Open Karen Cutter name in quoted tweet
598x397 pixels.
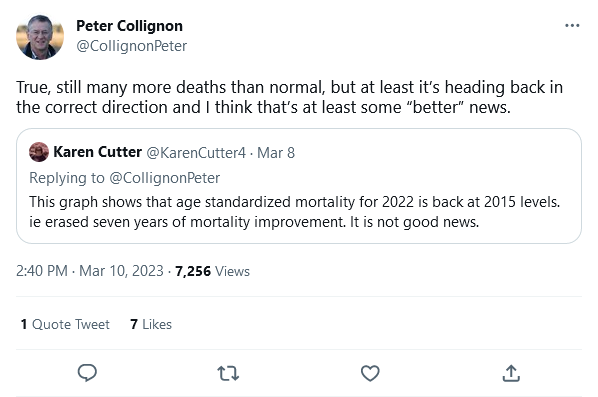pos(98,152)
